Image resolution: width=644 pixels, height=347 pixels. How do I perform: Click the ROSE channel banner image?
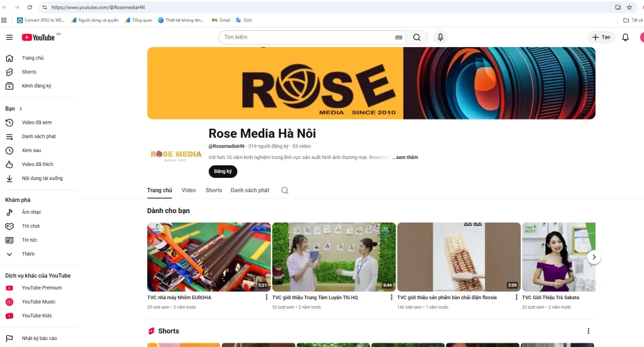click(371, 84)
